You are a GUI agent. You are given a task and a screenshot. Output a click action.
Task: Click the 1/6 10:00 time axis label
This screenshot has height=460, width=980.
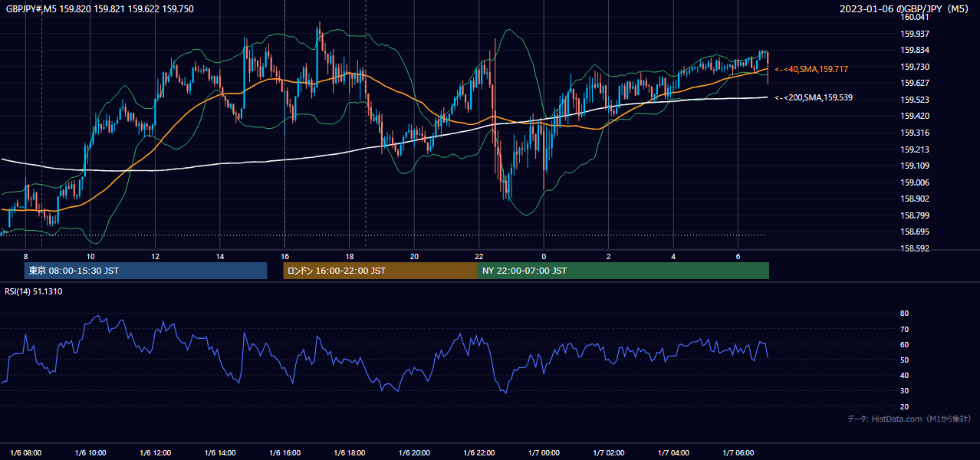(x=90, y=452)
